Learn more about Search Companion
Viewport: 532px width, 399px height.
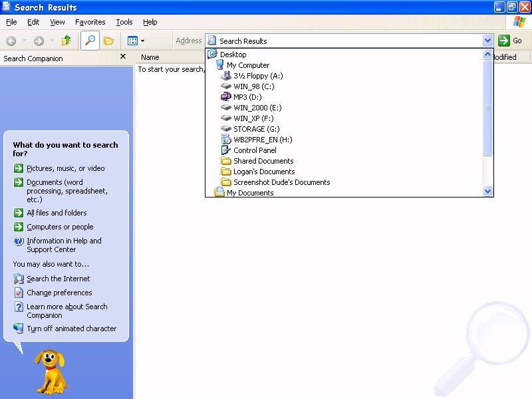tap(67, 311)
